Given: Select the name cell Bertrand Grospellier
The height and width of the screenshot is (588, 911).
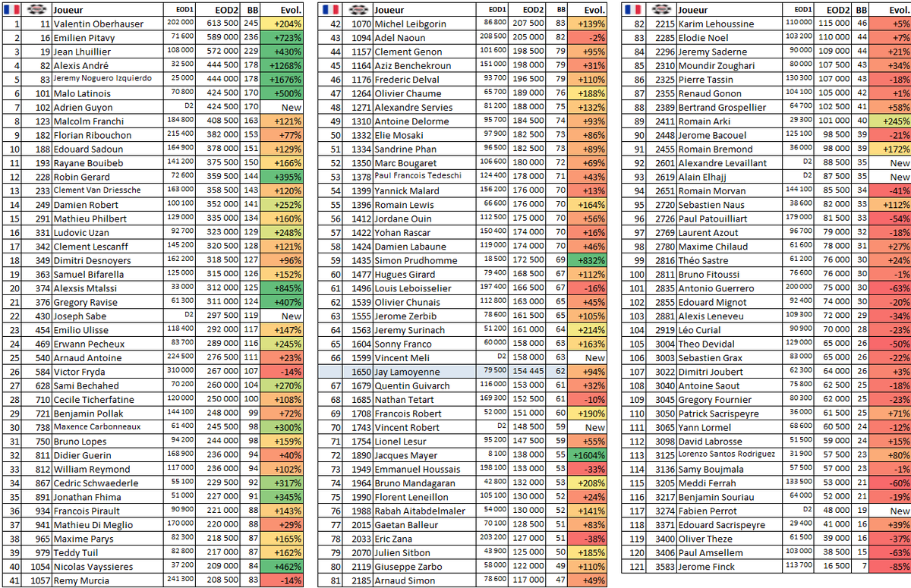Looking at the screenshot, I should pyautogui.click(x=730, y=108).
